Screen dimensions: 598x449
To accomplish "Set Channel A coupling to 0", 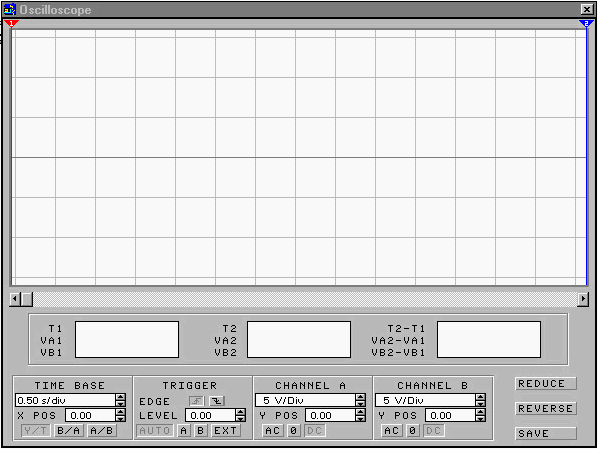I will 293,431.
